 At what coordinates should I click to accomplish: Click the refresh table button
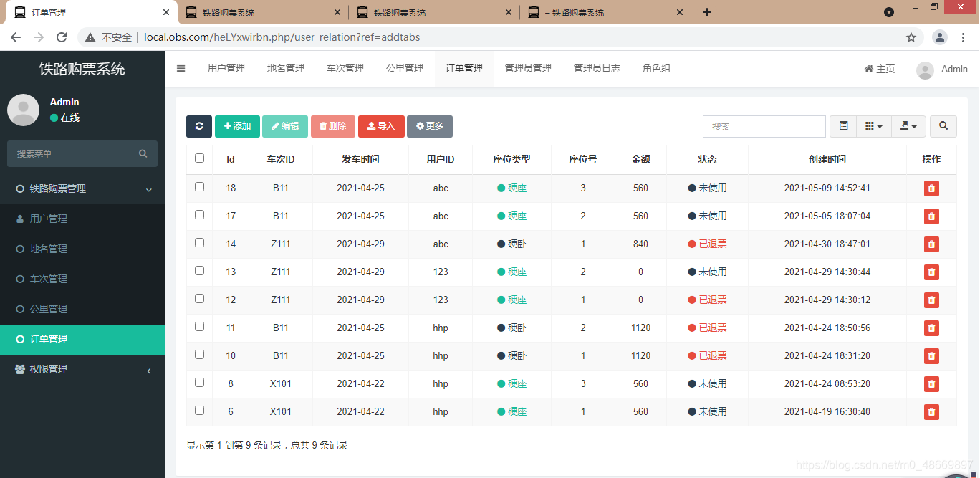(199, 126)
